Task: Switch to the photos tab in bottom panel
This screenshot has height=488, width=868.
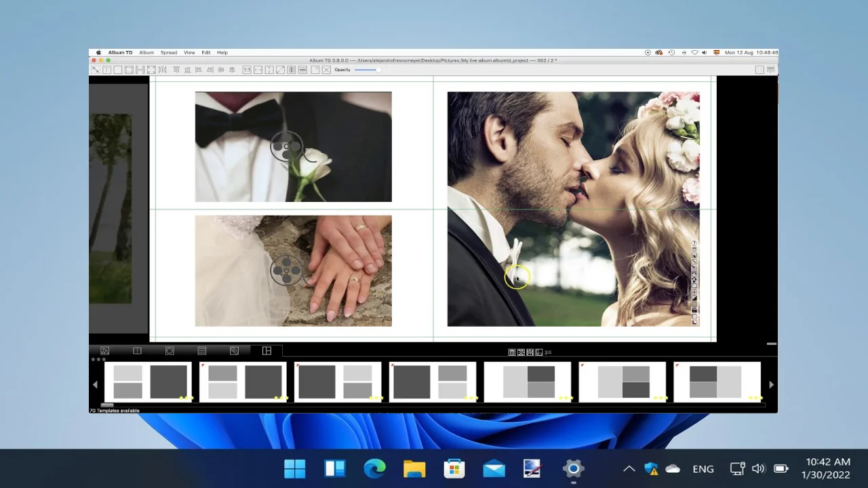Action: click(x=104, y=350)
